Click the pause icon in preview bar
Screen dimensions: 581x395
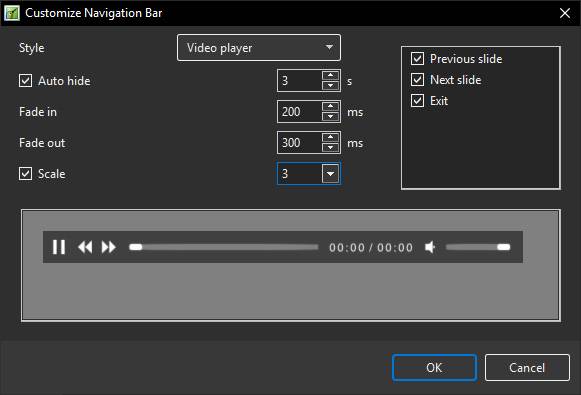(x=59, y=247)
